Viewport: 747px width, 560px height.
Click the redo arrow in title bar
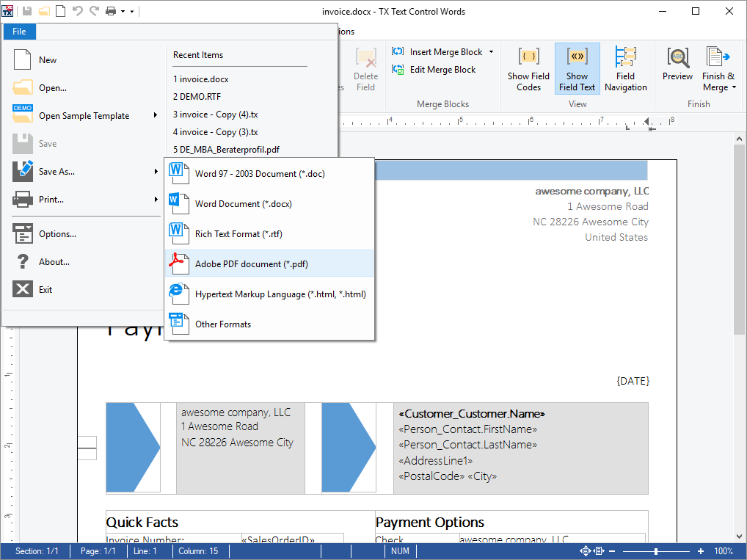(95, 11)
